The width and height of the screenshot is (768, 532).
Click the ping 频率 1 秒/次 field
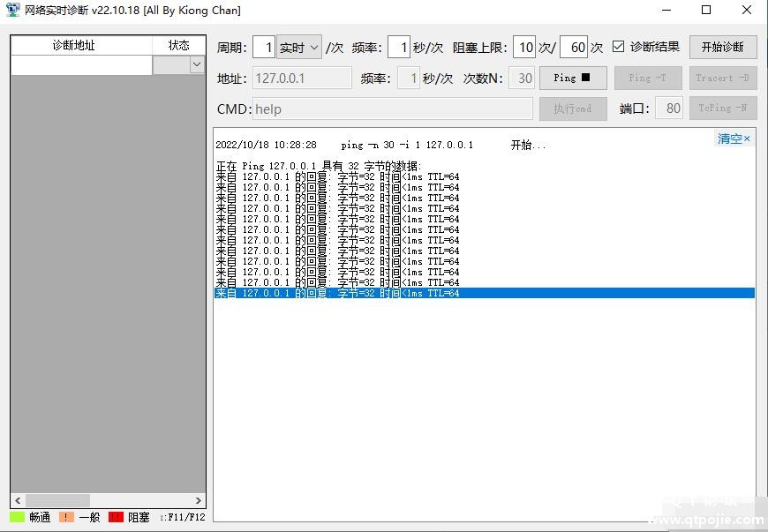click(x=409, y=79)
